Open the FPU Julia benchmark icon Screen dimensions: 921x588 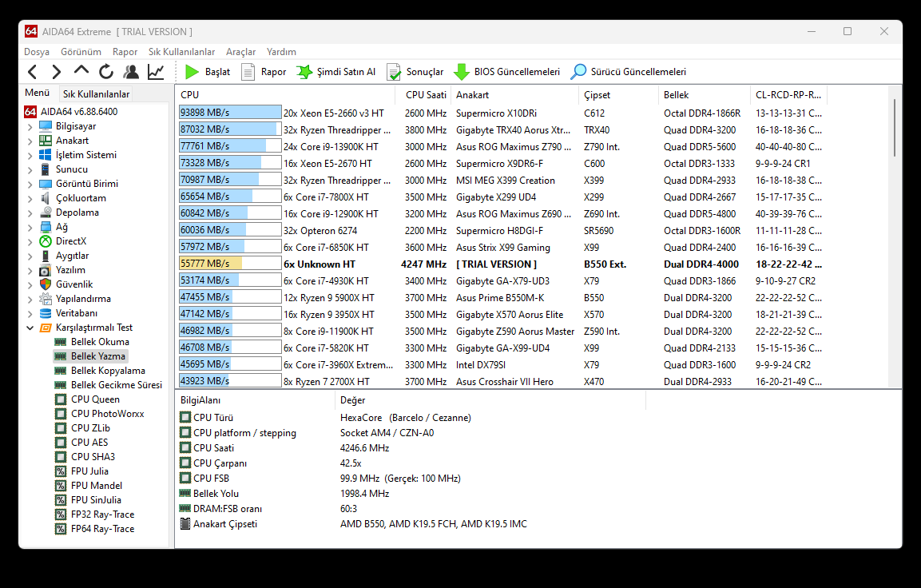pos(61,471)
